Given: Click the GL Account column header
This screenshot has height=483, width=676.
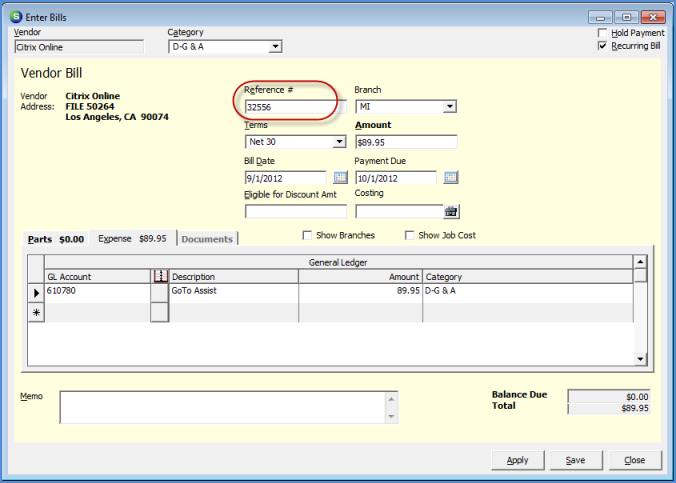Looking at the screenshot, I should 97,276.
